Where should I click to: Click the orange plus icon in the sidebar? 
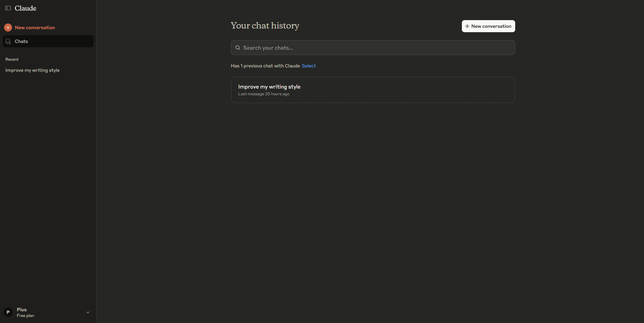point(8,28)
